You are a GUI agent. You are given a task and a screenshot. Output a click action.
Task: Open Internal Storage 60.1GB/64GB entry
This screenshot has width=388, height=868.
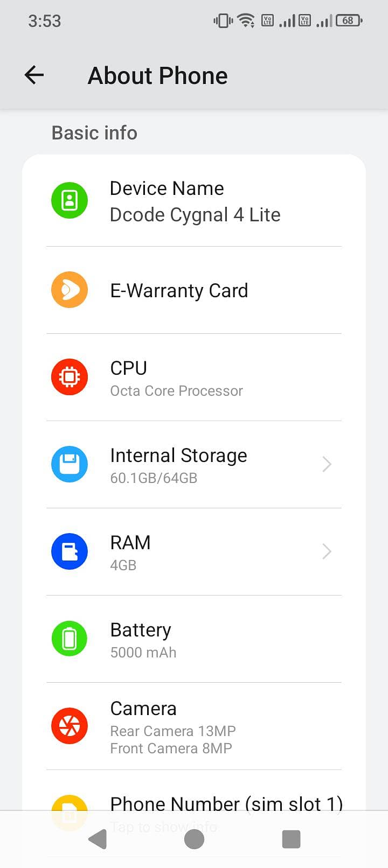(194, 465)
